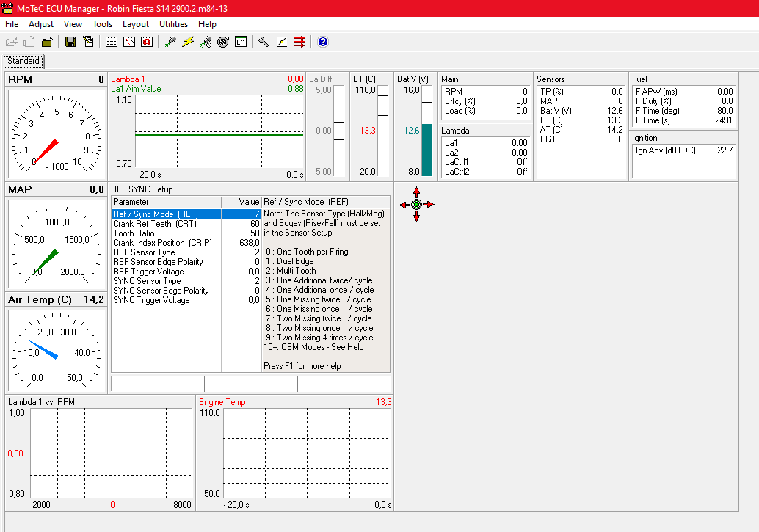The image size is (759, 532).
Task: Select the Tooth Ratio parameter
Action: point(186,233)
